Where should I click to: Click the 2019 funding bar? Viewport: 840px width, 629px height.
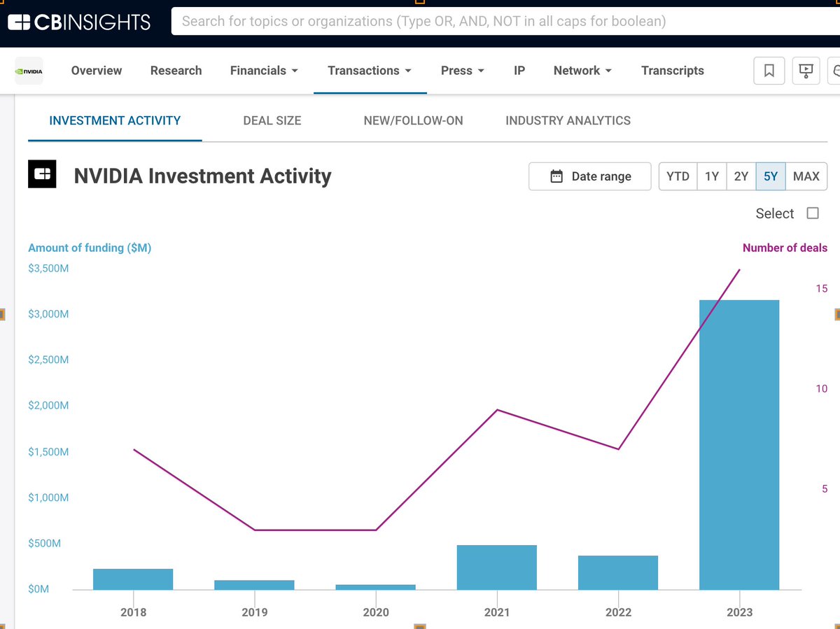coord(254,585)
